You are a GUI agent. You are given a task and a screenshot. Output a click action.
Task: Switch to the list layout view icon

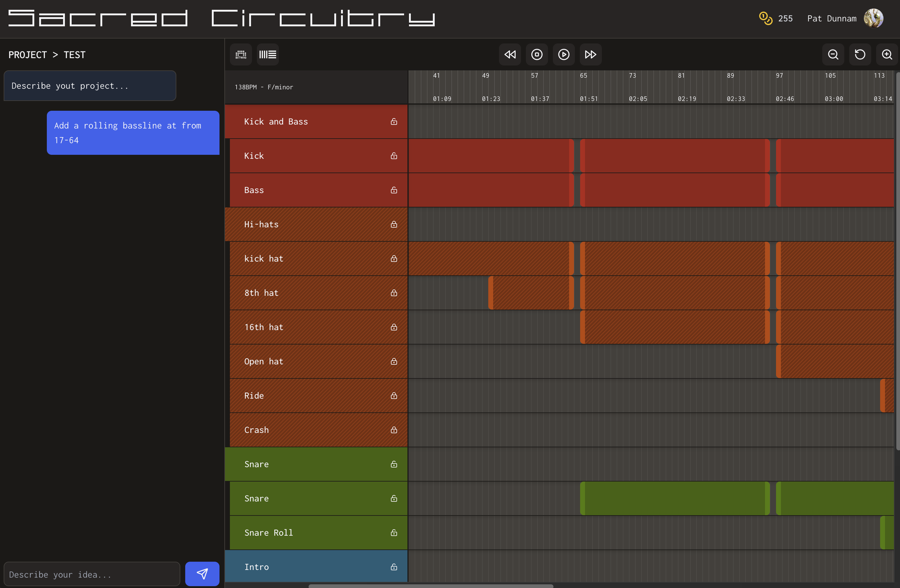[268, 54]
